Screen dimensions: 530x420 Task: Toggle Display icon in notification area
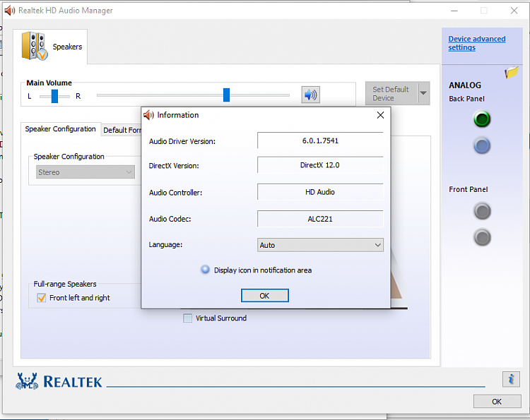205,270
